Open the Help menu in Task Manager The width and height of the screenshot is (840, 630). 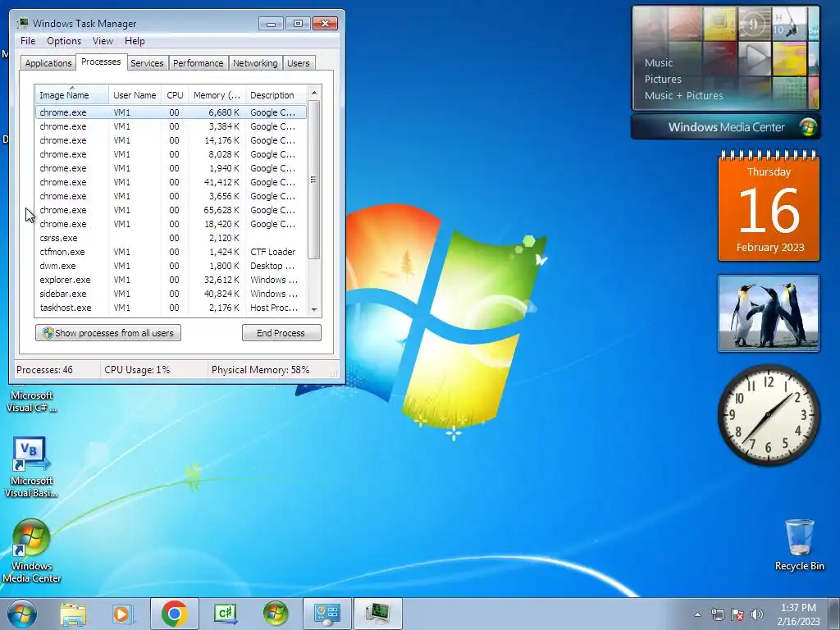135,41
